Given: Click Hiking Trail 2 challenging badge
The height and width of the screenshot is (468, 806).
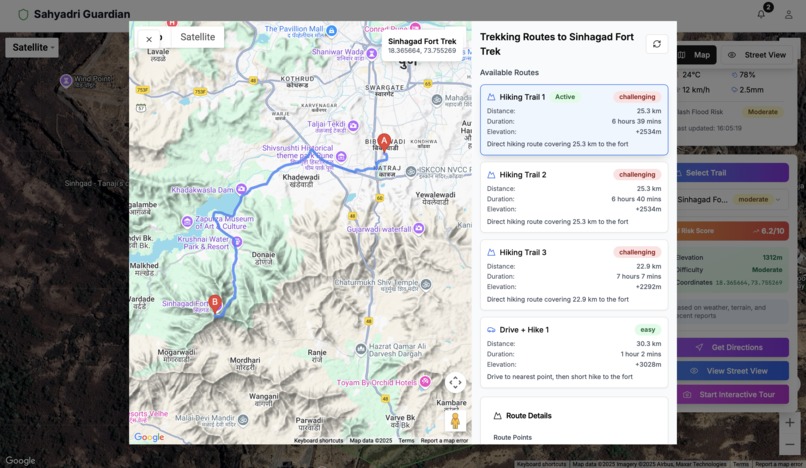Looking at the screenshot, I should 637,174.
